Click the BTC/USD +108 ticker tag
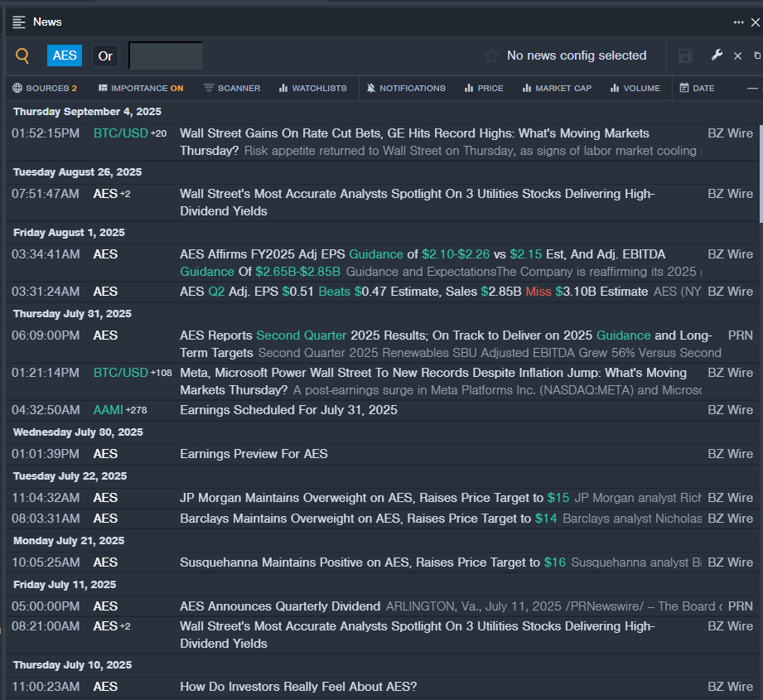Viewport: 763px width, 700px height. coord(133,373)
